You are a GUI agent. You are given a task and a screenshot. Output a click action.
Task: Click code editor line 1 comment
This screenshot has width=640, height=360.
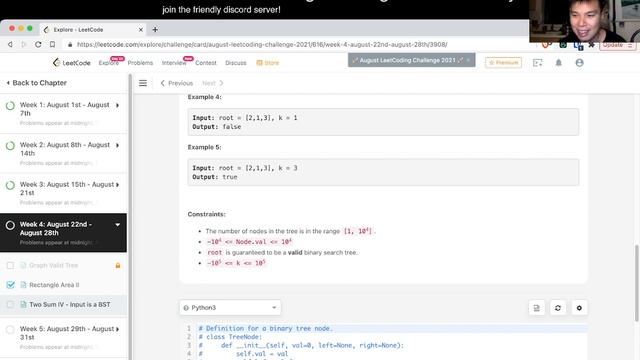(x=266, y=329)
